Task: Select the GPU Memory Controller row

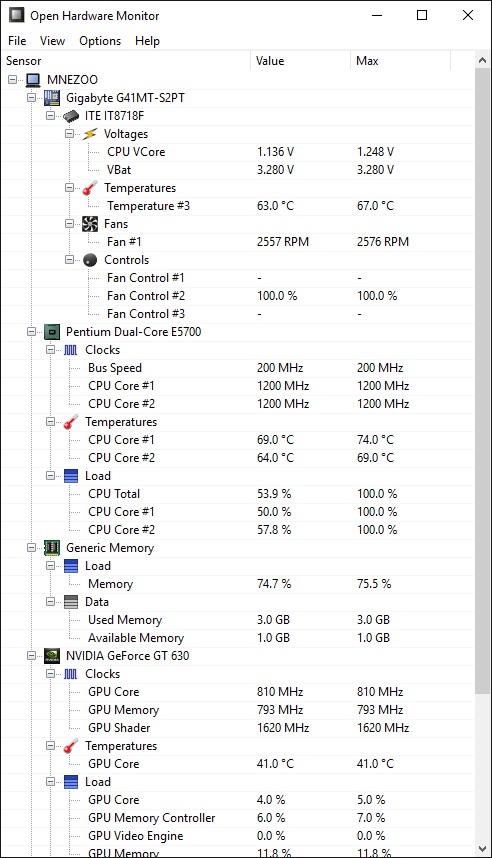Action: (x=238, y=818)
